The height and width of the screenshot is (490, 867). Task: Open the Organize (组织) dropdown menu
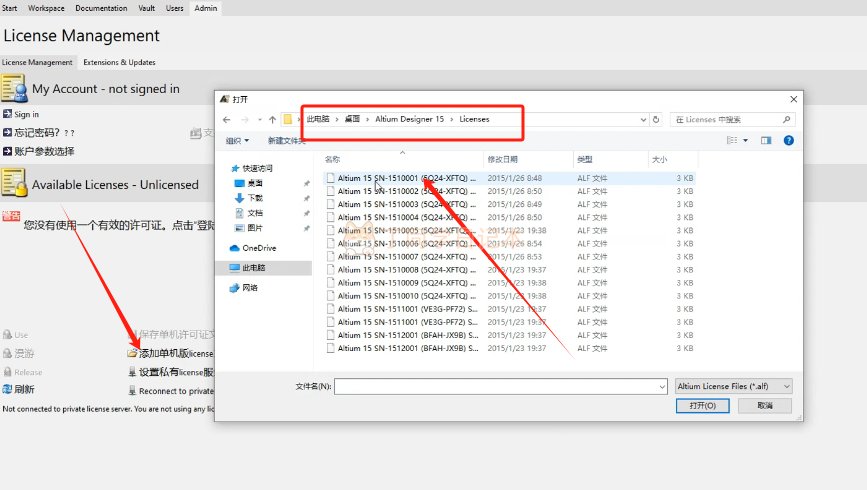237,141
